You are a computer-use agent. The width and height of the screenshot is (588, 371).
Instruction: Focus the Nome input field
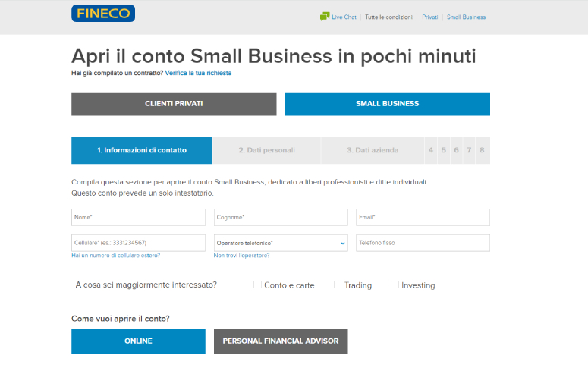(x=138, y=218)
